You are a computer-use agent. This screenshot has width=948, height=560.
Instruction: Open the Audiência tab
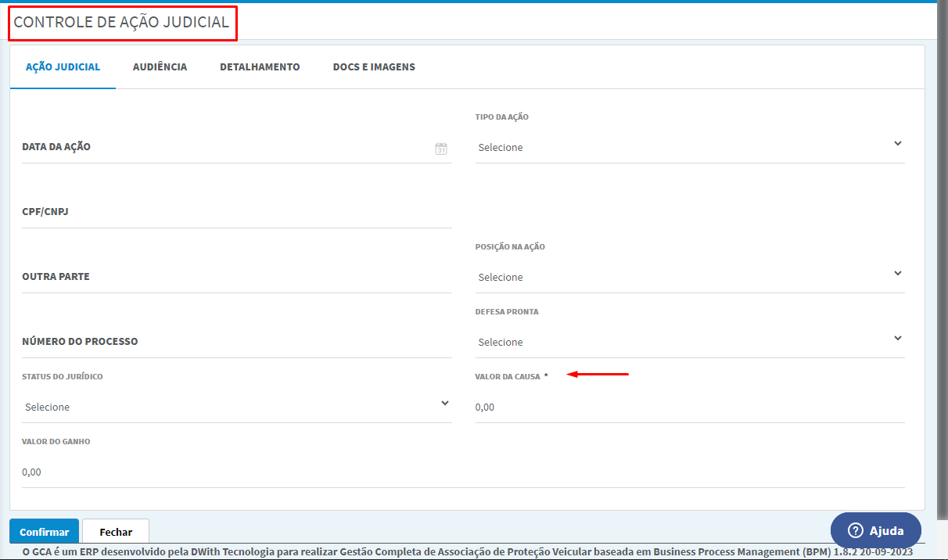coord(160,67)
